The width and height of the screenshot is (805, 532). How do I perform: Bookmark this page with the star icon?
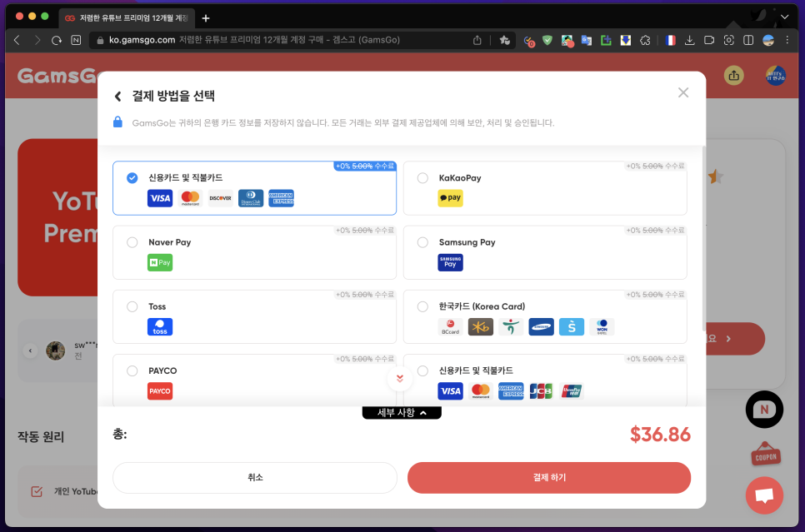coord(505,40)
